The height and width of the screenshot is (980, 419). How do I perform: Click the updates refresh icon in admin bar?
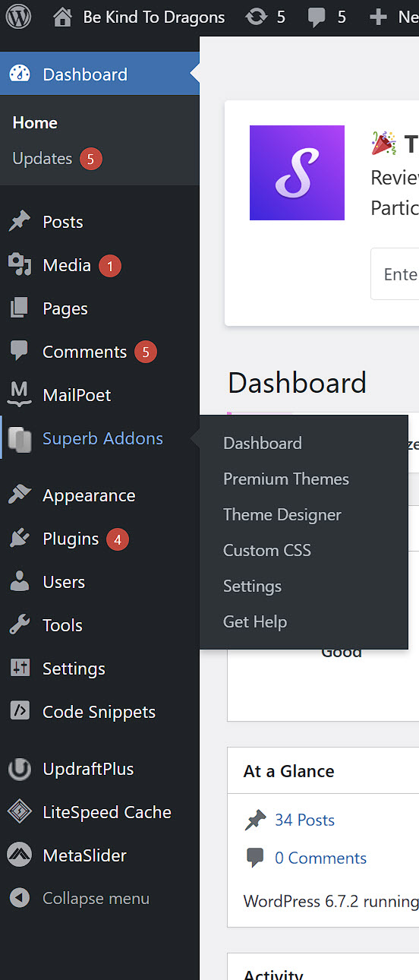[257, 17]
